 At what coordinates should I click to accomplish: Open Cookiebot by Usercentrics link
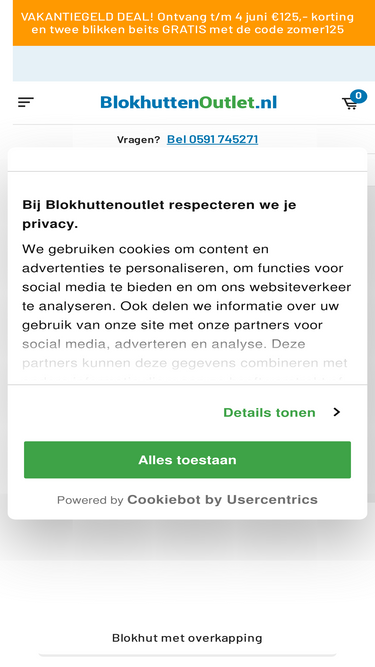coord(222,499)
